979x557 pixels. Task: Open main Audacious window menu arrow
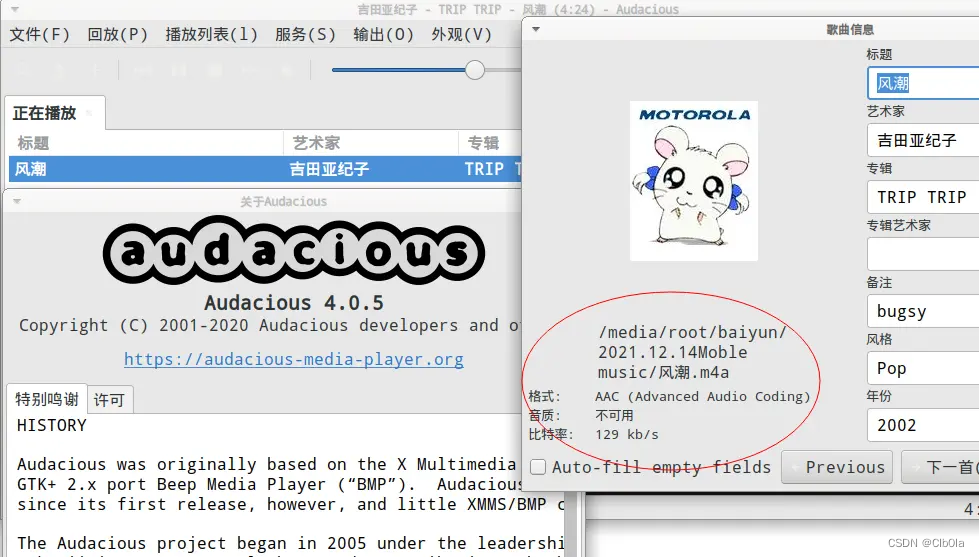point(14,9)
